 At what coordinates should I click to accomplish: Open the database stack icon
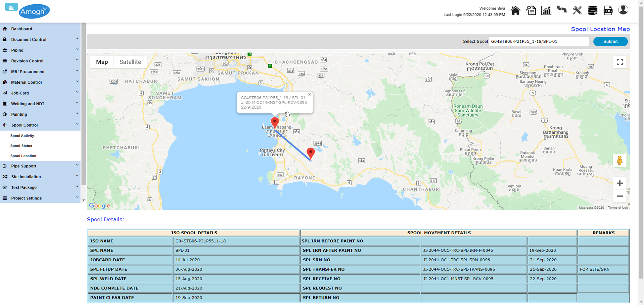(592, 11)
